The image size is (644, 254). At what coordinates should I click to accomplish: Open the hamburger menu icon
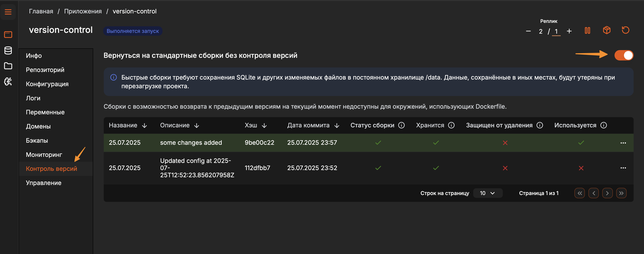[8, 12]
